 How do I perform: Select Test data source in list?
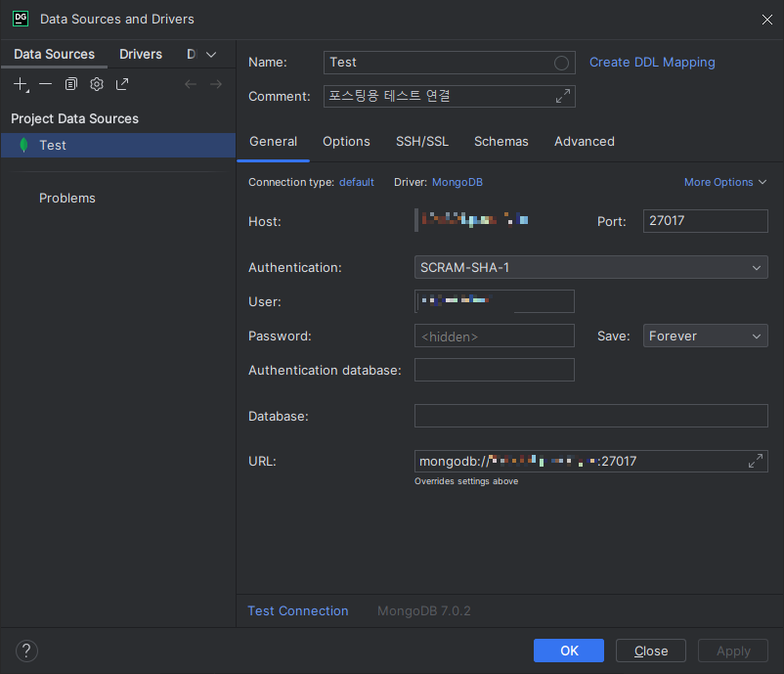118,145
